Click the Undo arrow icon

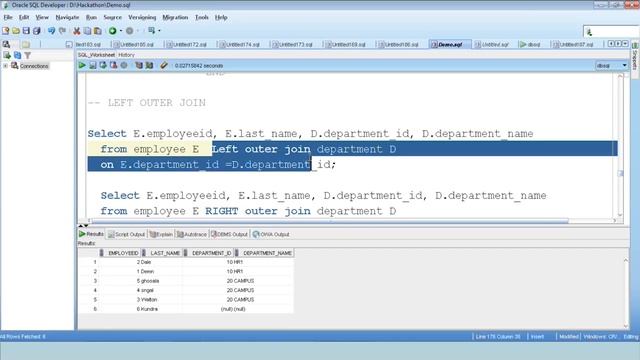pyautogui.click(x=51, y=31)
